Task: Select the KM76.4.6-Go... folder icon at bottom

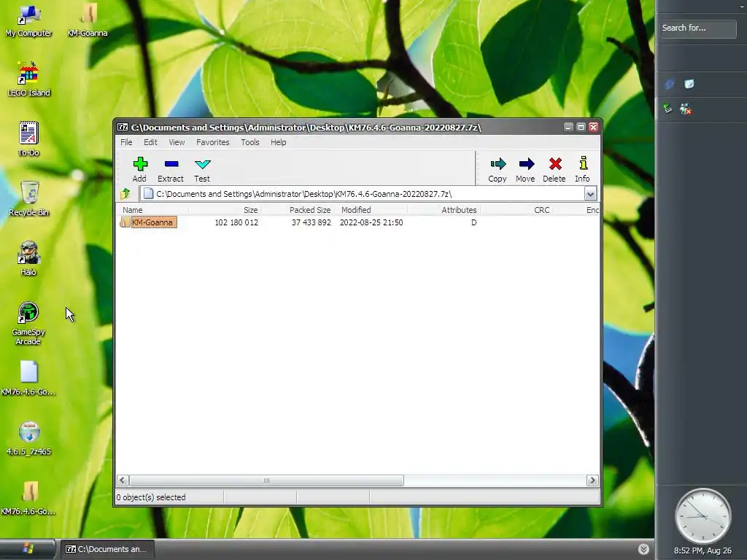Action: click(x=29, y=491)
